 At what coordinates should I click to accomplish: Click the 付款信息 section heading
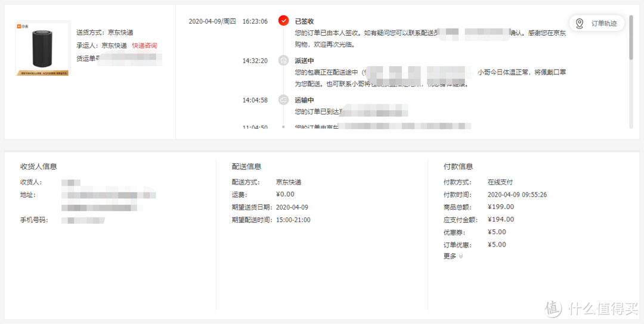coord(459,167)
